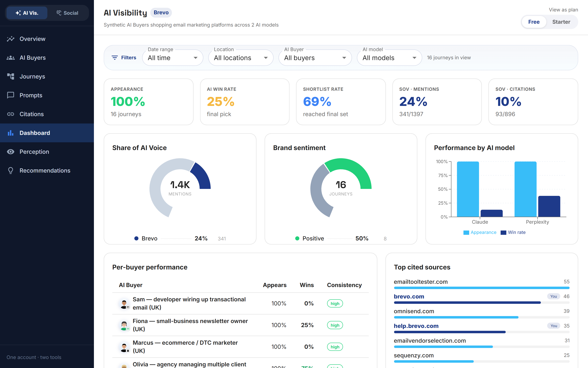
Task: Click the emailtooltester.com citation bar
Action: (482, 288)
